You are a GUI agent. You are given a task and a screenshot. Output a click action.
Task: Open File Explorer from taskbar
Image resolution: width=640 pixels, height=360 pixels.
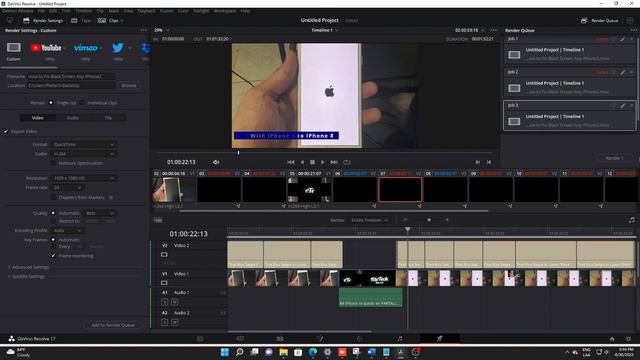283,352
